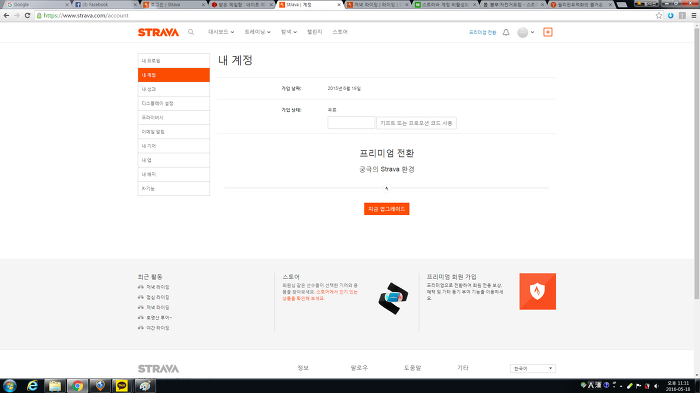Image resolution: width=700 pixels, height=393 pixels.
Task: Open the 스토어 menu item
Action: coord(340,32)
